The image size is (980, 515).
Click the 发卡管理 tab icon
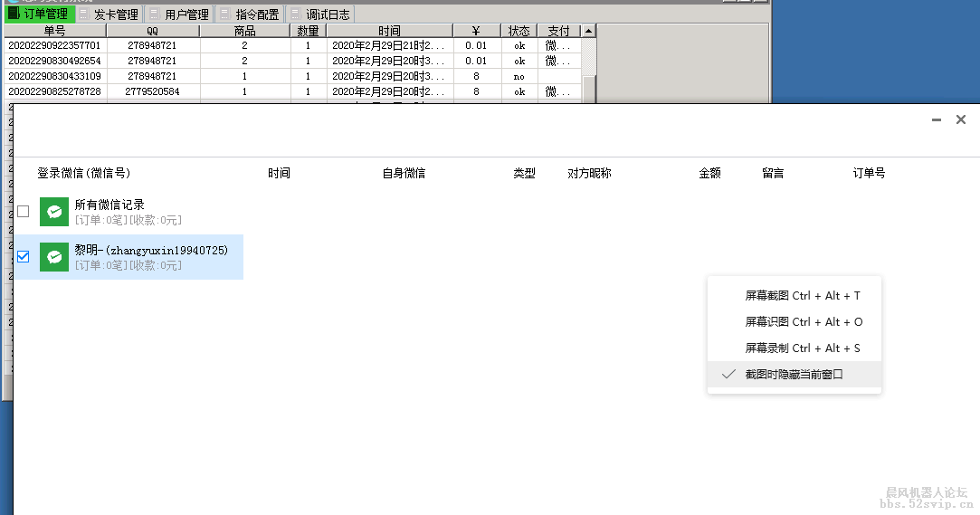[84, 14]
